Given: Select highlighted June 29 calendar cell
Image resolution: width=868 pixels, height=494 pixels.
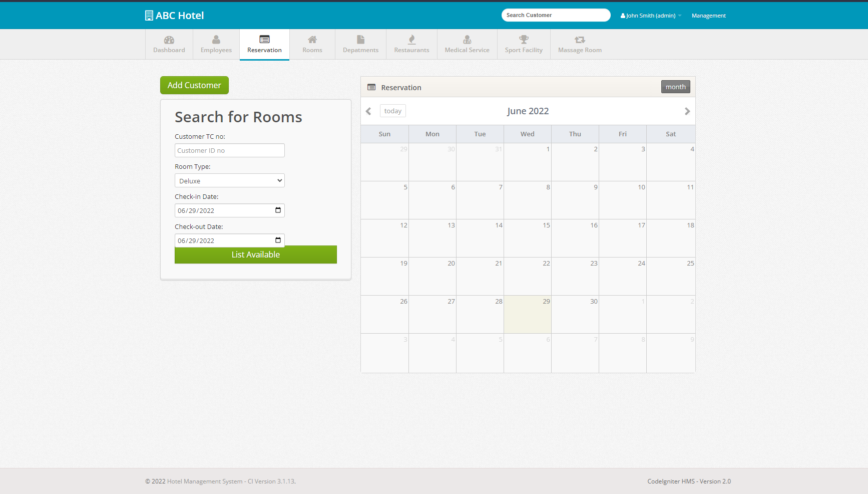Looking at the screenshot, I should [x=528, y=315].
